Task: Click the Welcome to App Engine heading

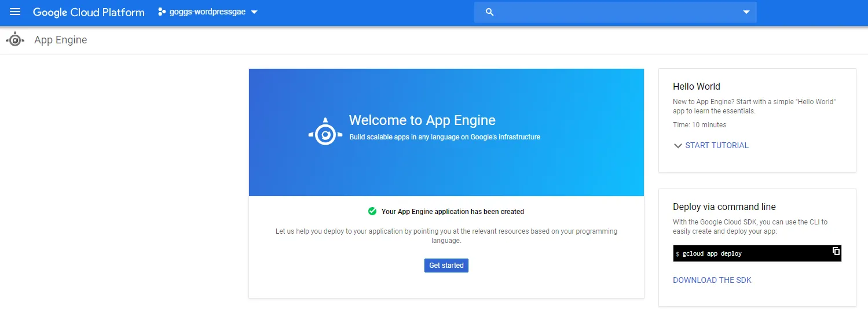Action: click(x=422, y=120)
